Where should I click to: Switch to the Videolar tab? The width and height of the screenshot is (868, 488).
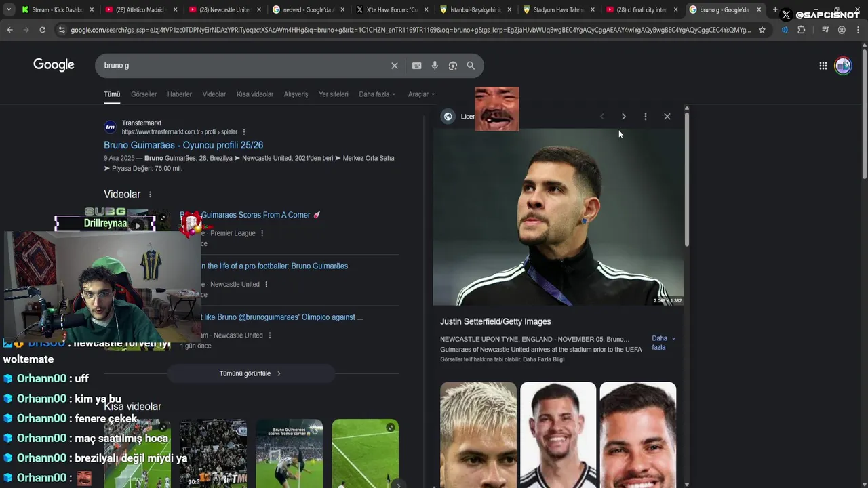(214, 94)
